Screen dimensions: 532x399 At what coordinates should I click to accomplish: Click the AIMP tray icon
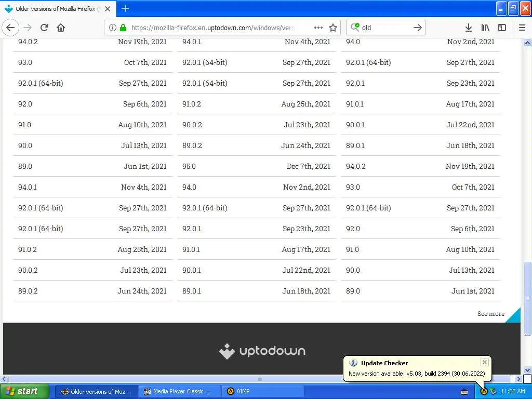pyautogui.click(x=484, y=392)
